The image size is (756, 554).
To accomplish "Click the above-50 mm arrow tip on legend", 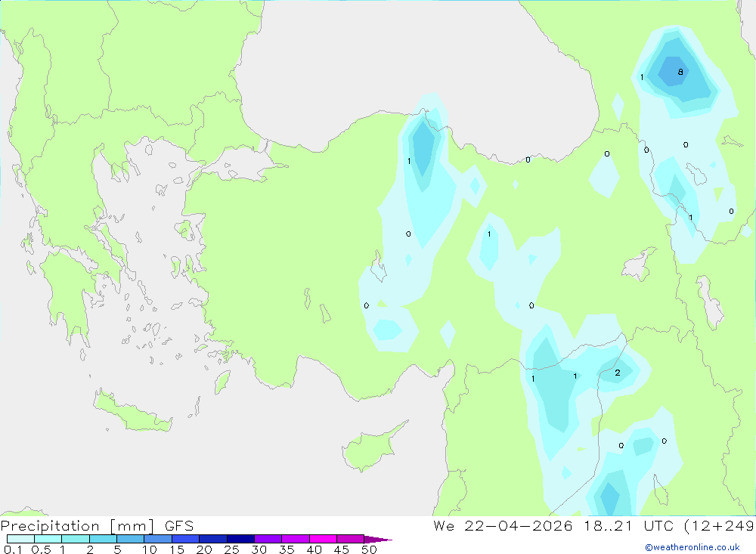I will point(377,539).
